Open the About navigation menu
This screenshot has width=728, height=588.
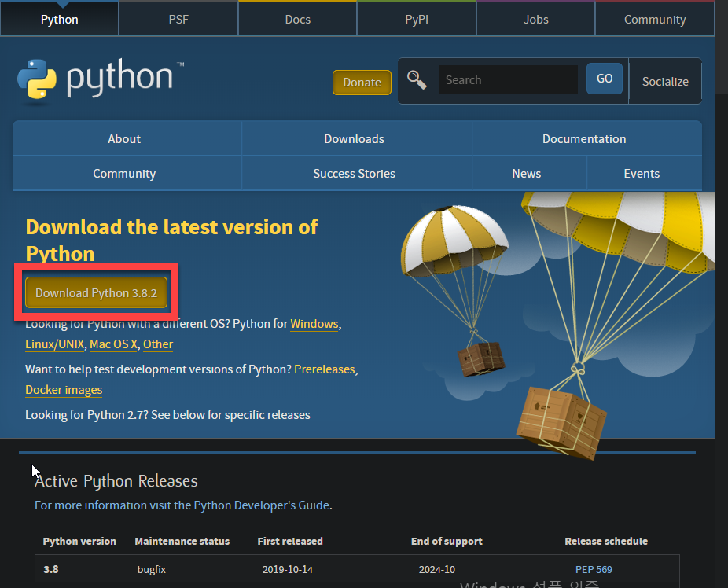click(x=124, y=139)
